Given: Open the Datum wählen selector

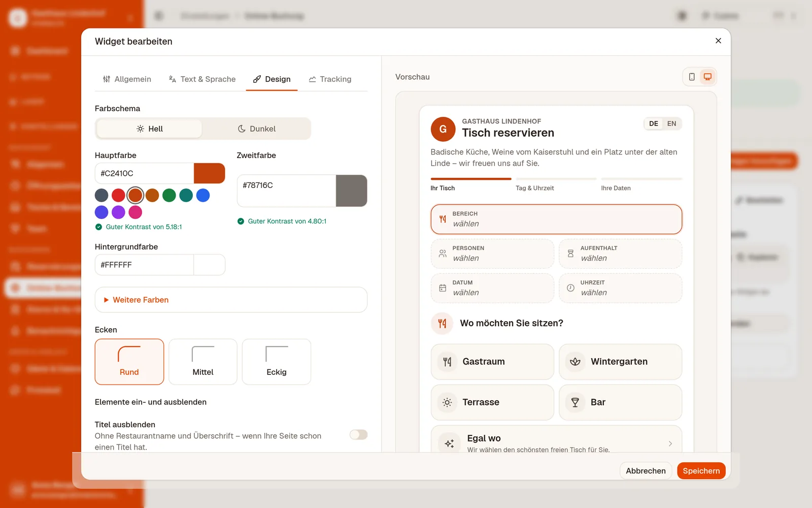Looking at the screenshot, I should coord(492,288).
